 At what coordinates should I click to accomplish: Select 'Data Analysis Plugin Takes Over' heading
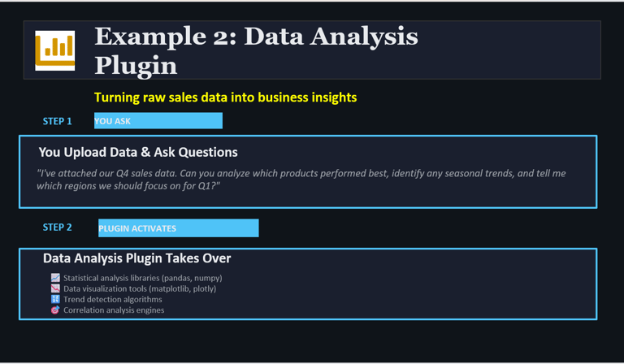pos(136,258)
